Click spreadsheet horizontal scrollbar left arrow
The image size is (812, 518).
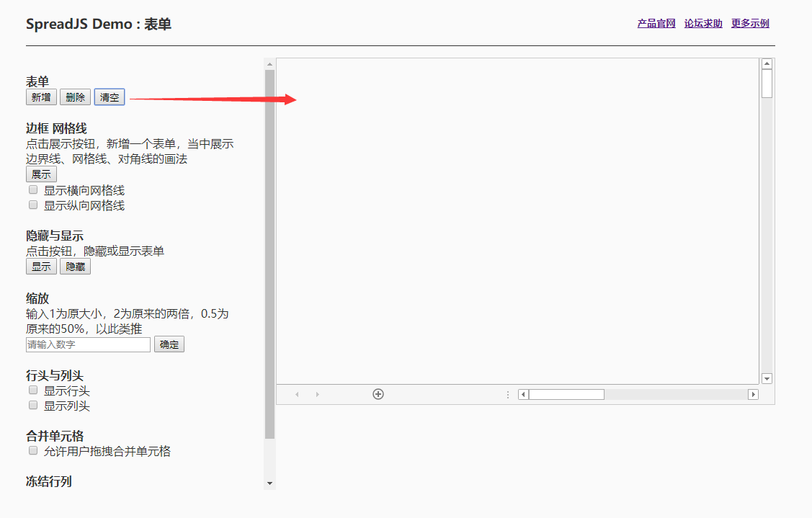pyautogui.click(x=523, y=395)
